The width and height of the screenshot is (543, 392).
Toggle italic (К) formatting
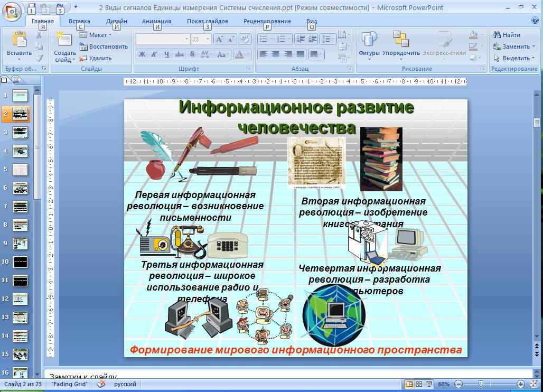click(154, 54)
